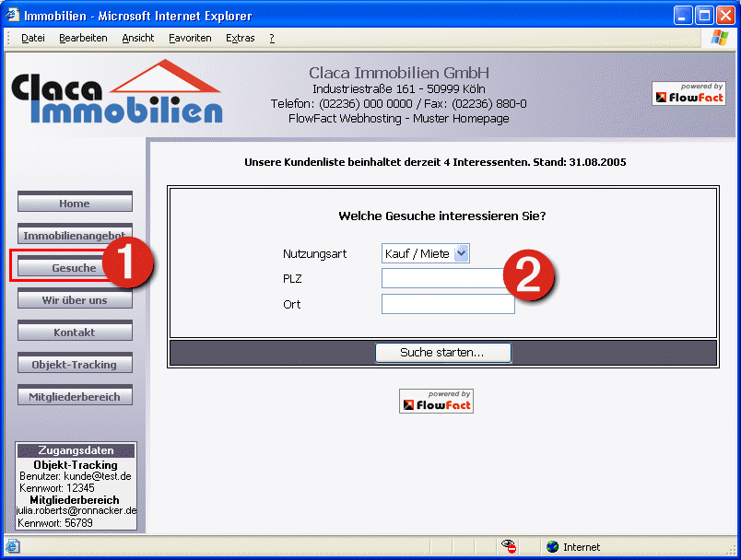Click the 'julia.roberts@ronnacker.de' text

(x=76, y=510)
